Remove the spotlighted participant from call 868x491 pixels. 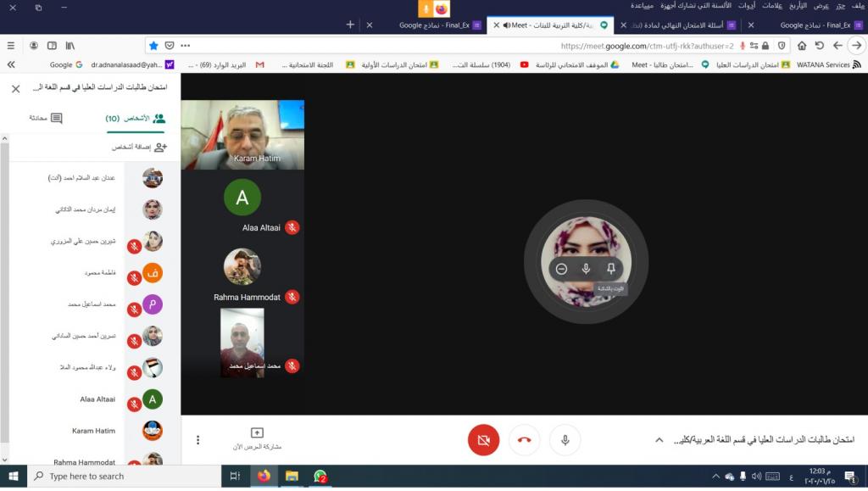tap(561, 269)
